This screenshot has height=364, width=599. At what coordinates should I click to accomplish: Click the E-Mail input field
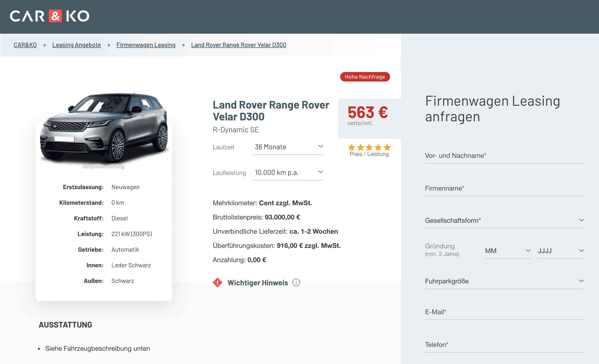pos(504,312)
